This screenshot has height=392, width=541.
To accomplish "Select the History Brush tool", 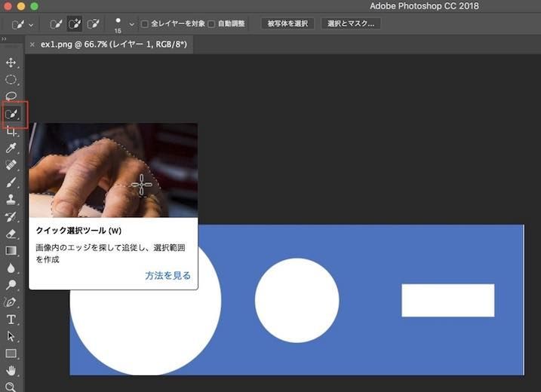I will pyautogui.click(x=11, y=216).
